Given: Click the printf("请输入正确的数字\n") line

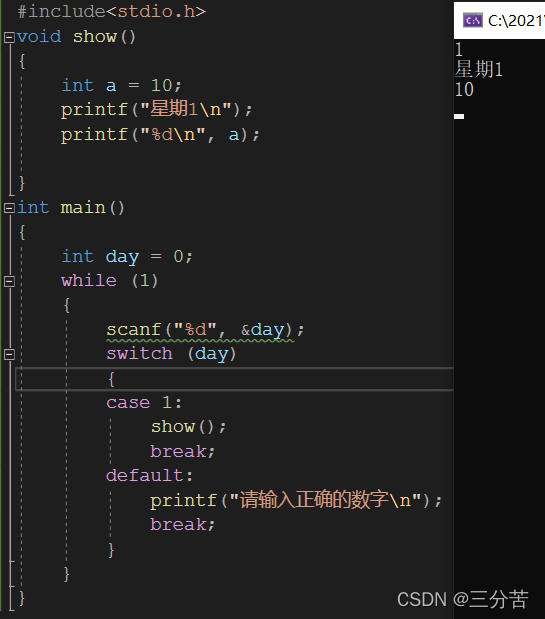Looking at the screenshot, I should tap(296, 500).
